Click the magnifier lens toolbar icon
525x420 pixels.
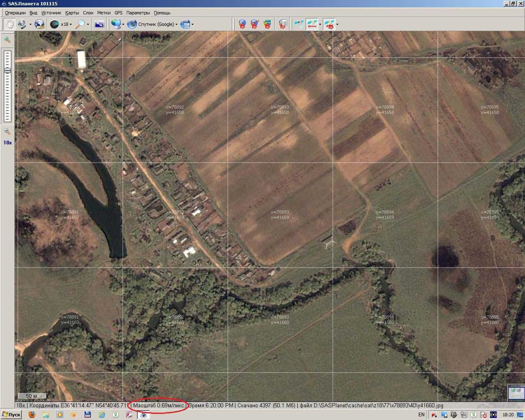point(81,24)
